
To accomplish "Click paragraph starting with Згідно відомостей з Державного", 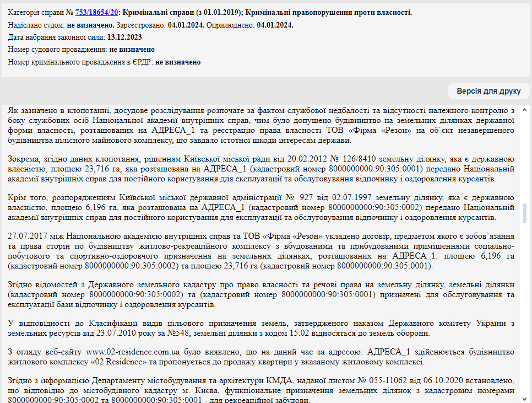I will pos(262,294).
